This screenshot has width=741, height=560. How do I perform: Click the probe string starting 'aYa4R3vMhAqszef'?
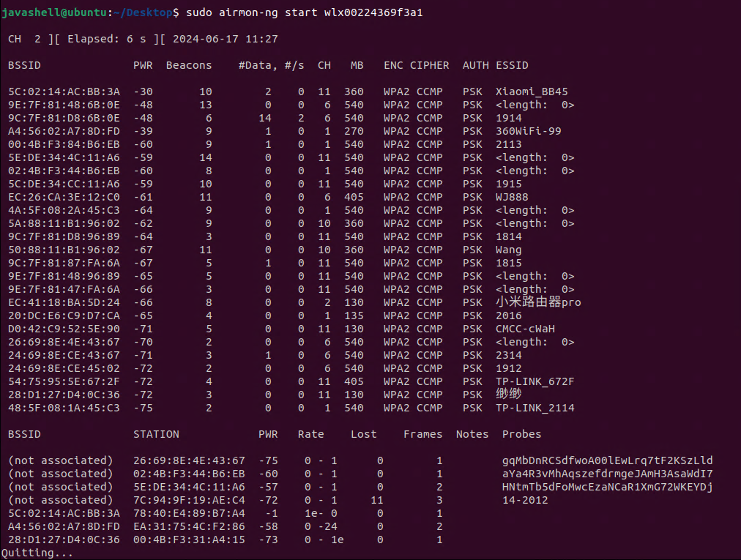tap(607, 474)
